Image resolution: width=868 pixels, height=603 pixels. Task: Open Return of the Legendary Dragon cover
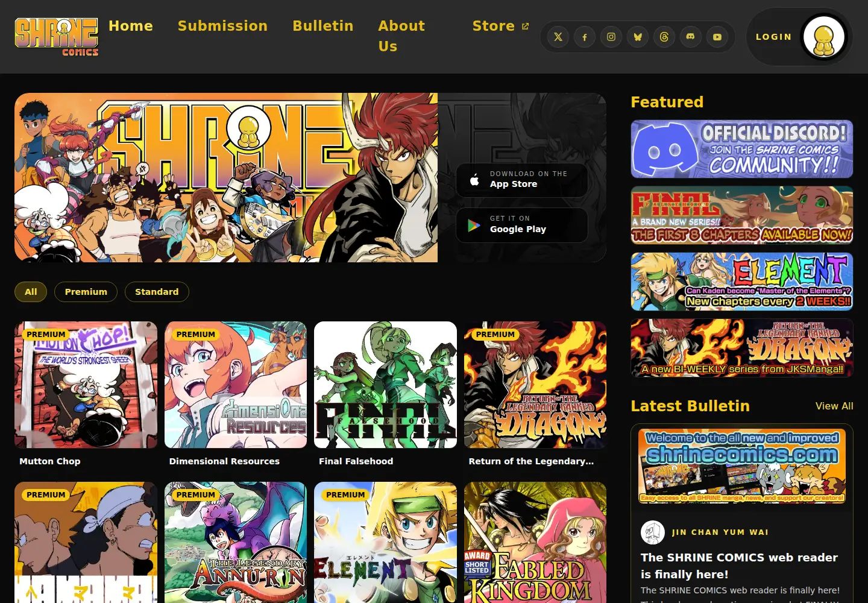(535, 385)
